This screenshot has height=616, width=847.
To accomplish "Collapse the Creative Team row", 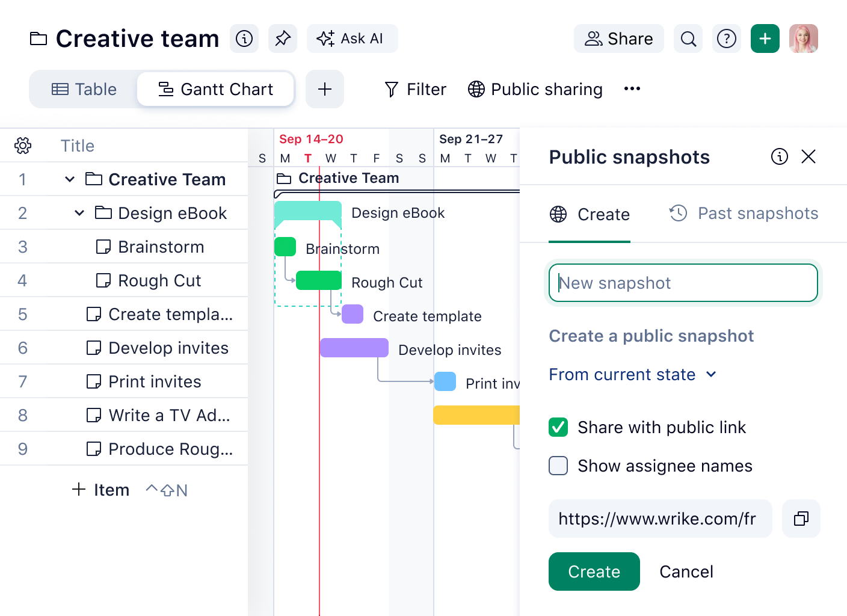I will (69, 179).
